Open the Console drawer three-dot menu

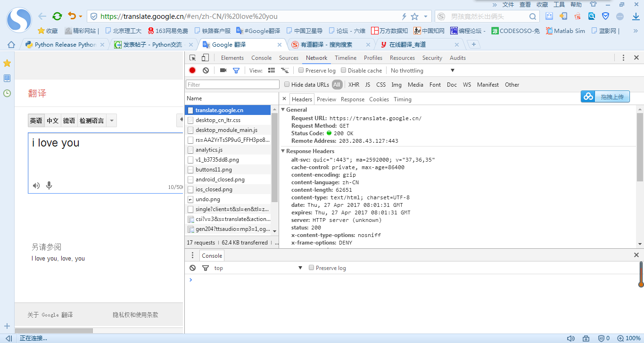(192, 255)
